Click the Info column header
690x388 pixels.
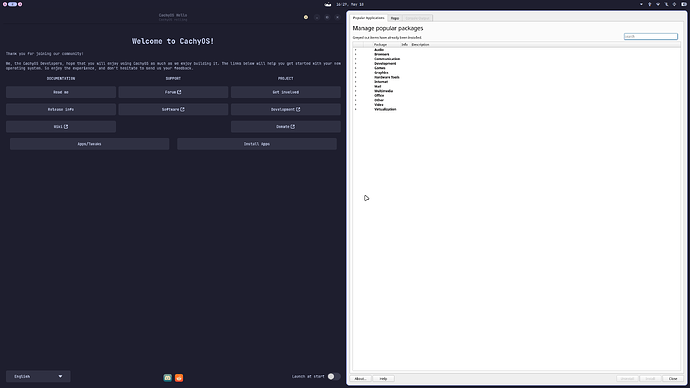[404, 44]
